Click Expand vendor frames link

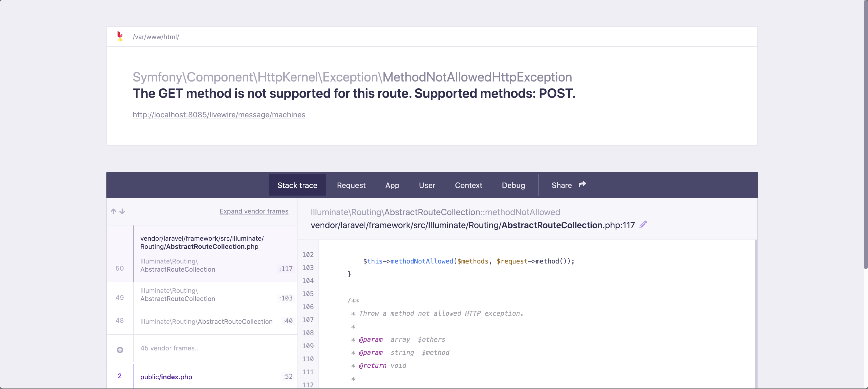point(254,211)
